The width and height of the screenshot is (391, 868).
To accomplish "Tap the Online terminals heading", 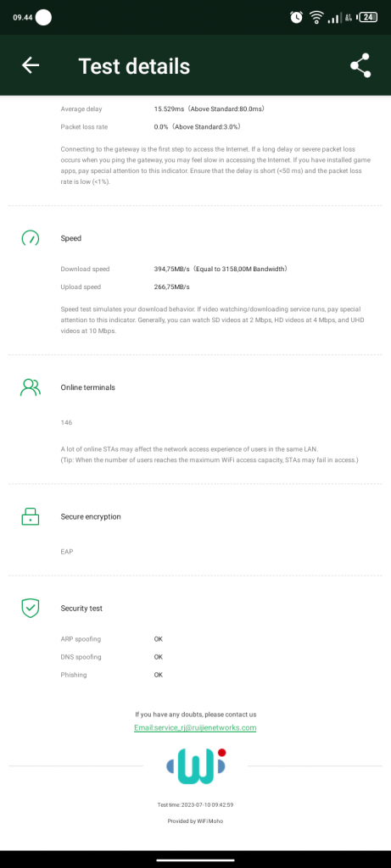I will click(87, 387).
